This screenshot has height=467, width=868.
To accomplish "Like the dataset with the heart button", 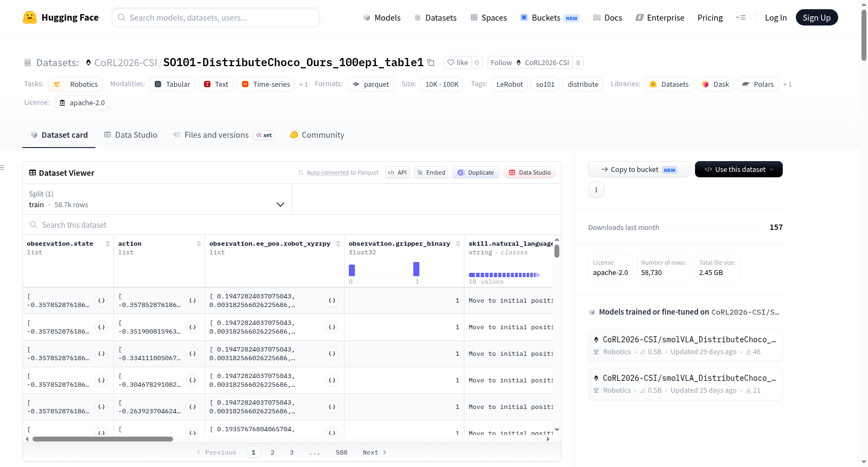I will pos(457,62).
